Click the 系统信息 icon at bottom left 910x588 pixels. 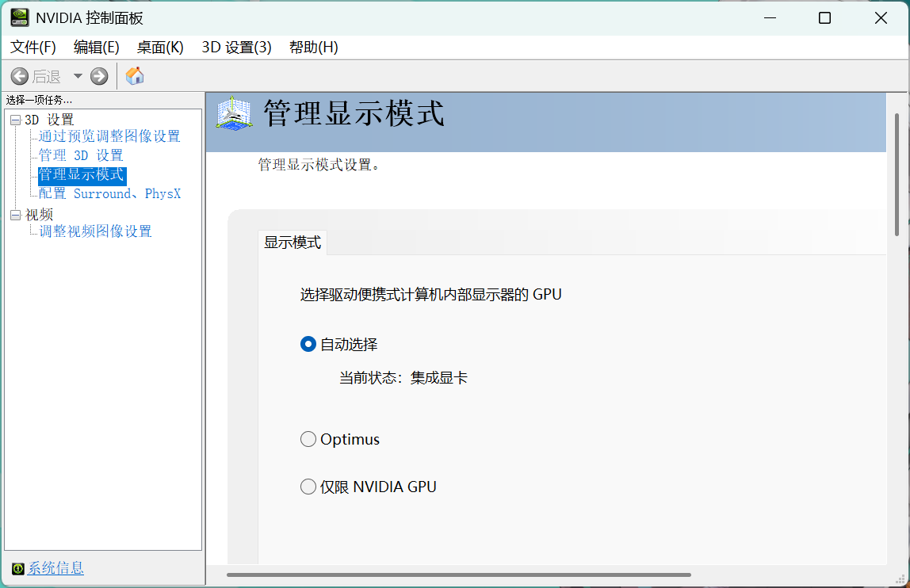(18, 568)
